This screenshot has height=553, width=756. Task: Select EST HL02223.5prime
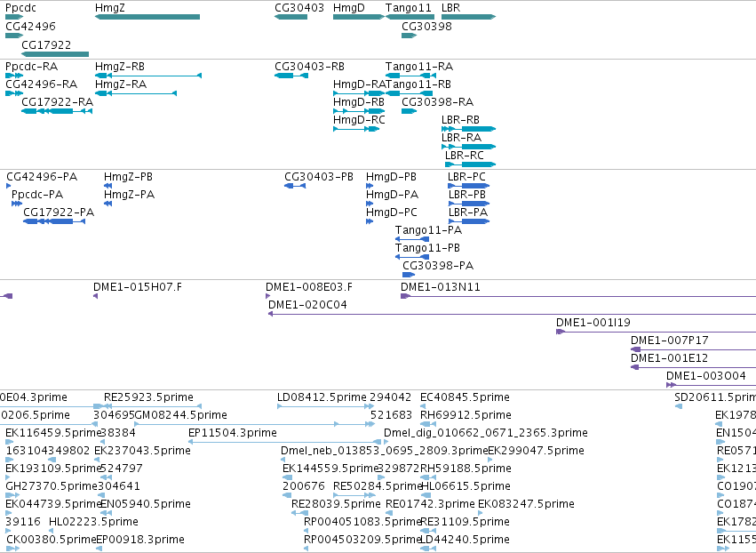(93, 522)
